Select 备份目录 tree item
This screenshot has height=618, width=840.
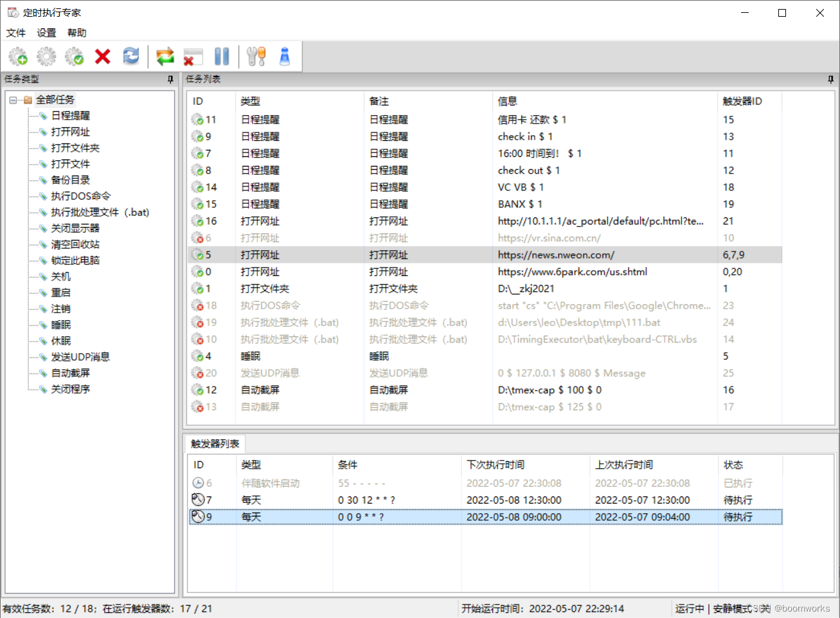tap(71, 180)
